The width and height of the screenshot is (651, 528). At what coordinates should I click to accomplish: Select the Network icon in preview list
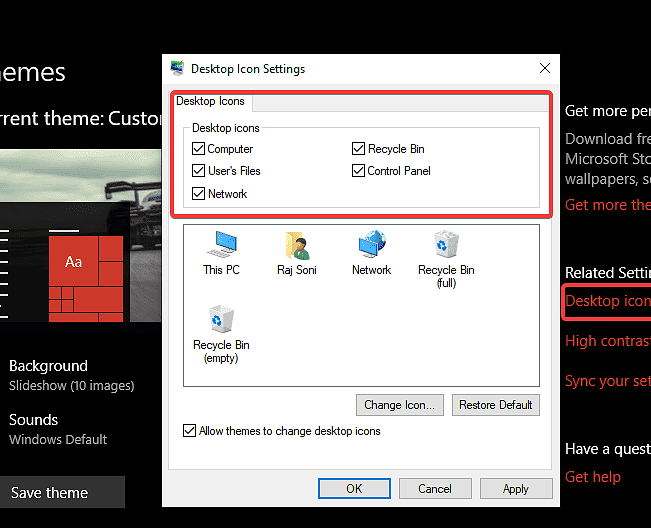click(x=372, y=253)
